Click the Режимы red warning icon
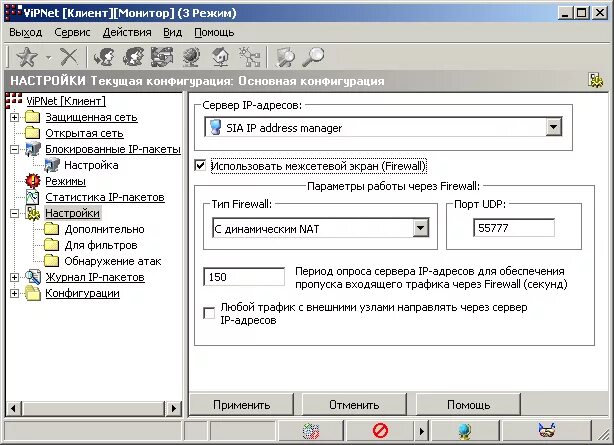Image resolution: width=614 pixels, height=445 pixels. pos(33,181)
